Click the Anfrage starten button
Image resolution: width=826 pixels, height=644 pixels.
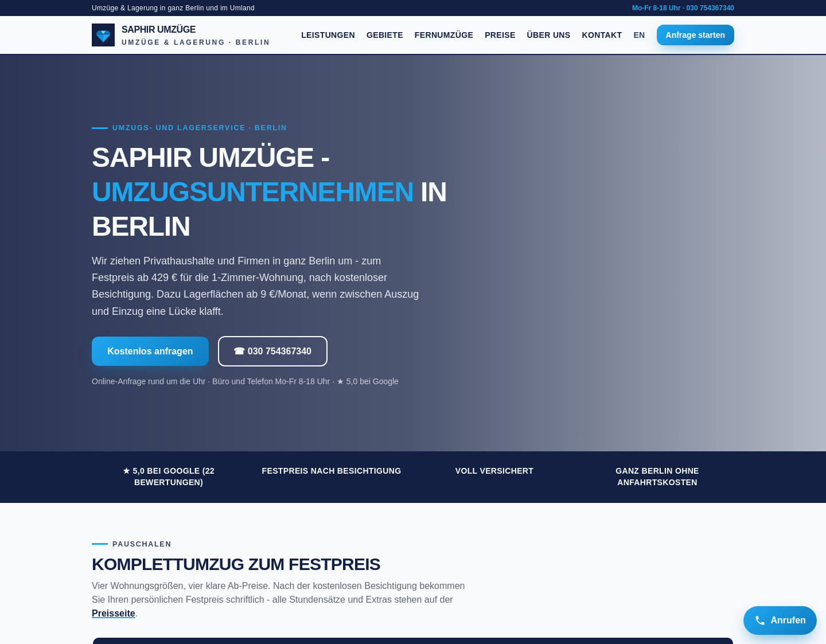pos(695,35)
